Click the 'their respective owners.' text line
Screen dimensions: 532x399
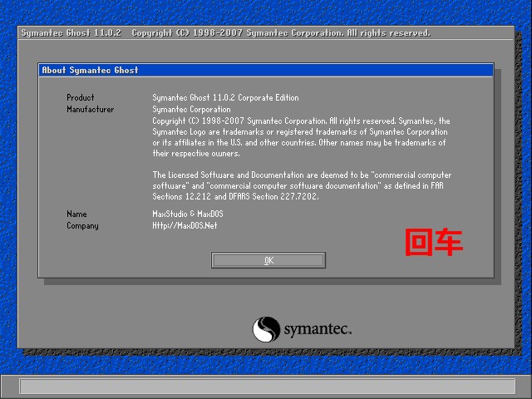pos(196,153)
